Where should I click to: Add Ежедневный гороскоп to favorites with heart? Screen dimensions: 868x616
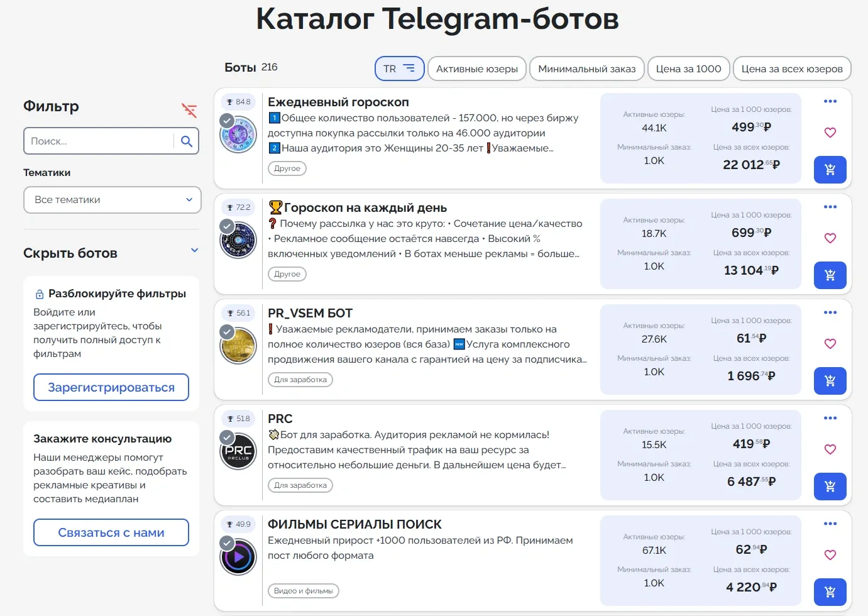point(830,133)
